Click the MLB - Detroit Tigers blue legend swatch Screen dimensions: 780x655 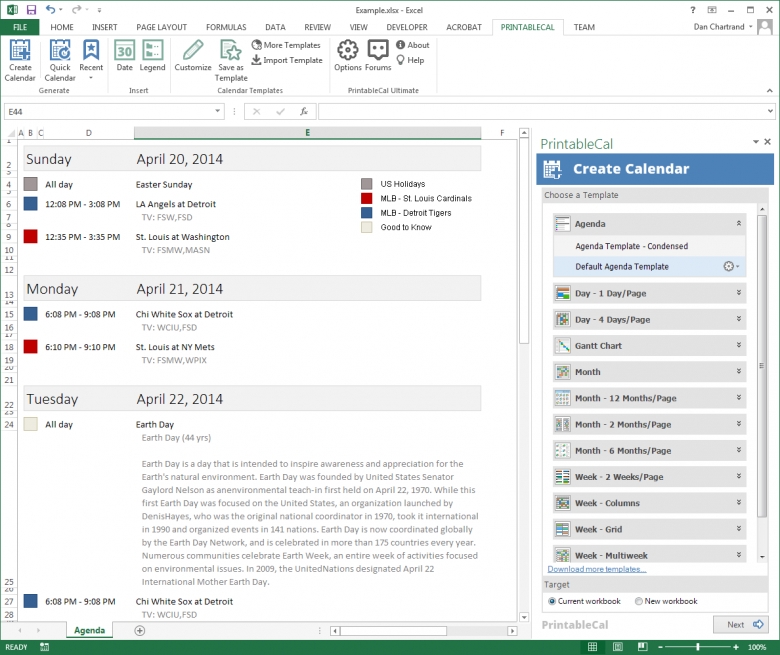(367, 213)
